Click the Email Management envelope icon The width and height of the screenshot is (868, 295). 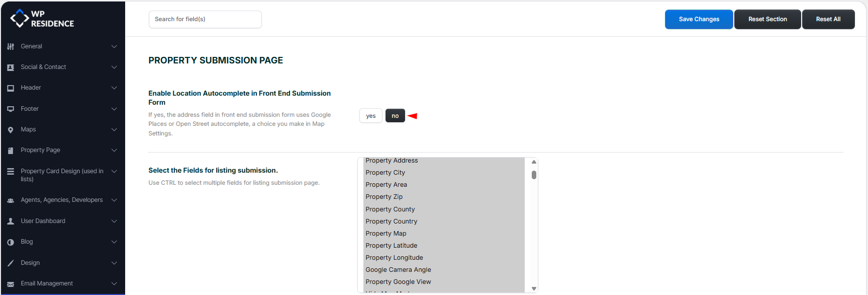click(11, 284)
